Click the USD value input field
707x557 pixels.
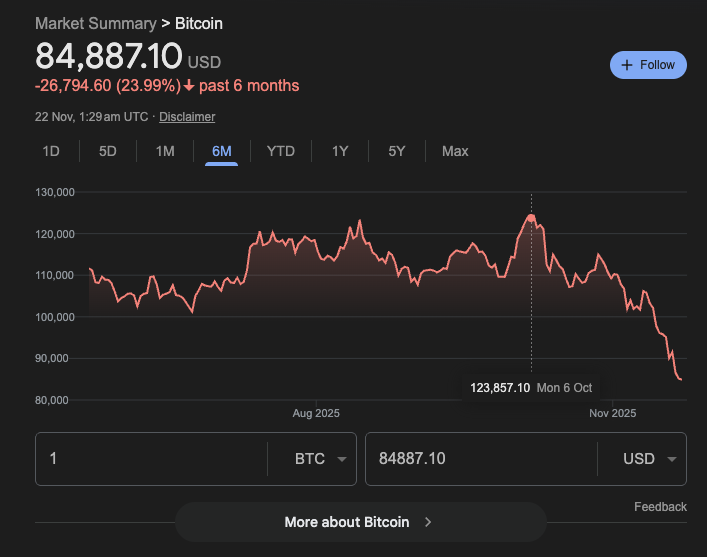[x=480, y=459]
